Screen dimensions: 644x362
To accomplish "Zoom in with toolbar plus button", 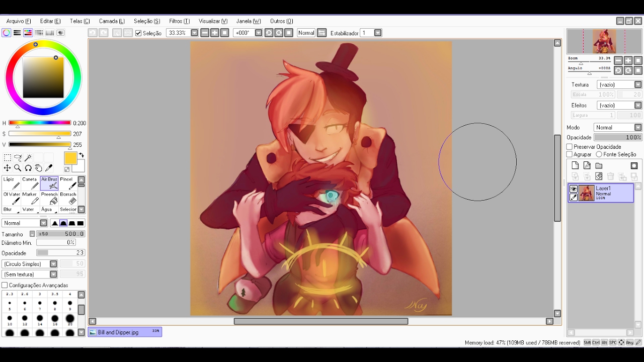I will click(x=214, y=33).
